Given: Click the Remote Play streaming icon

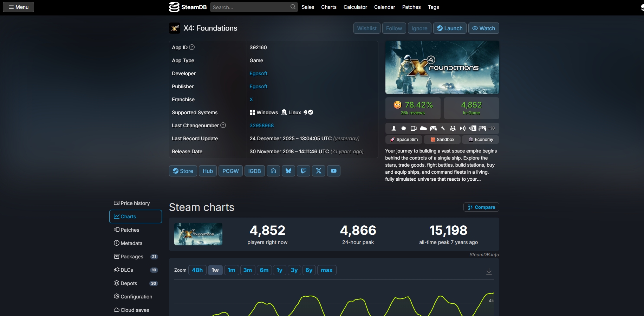Looking at the screenshot, I should pyautogui.click(x=463, y=128).
